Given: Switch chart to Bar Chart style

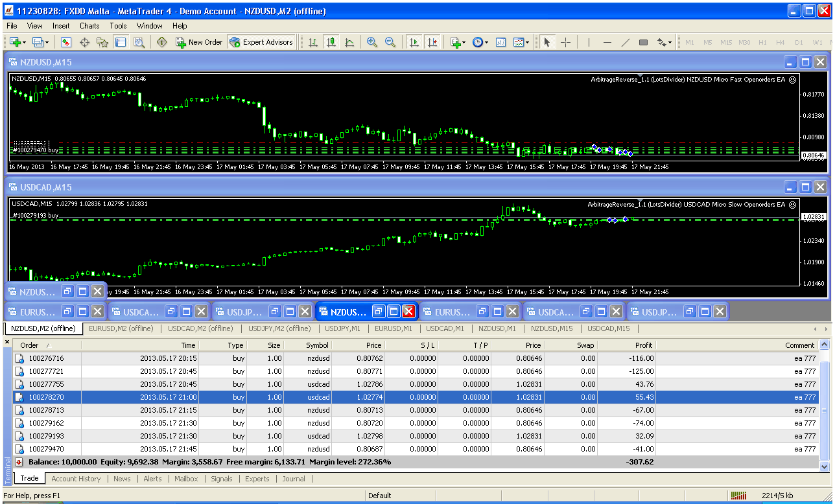Looking at the screenshot, I should click(313, 42).
